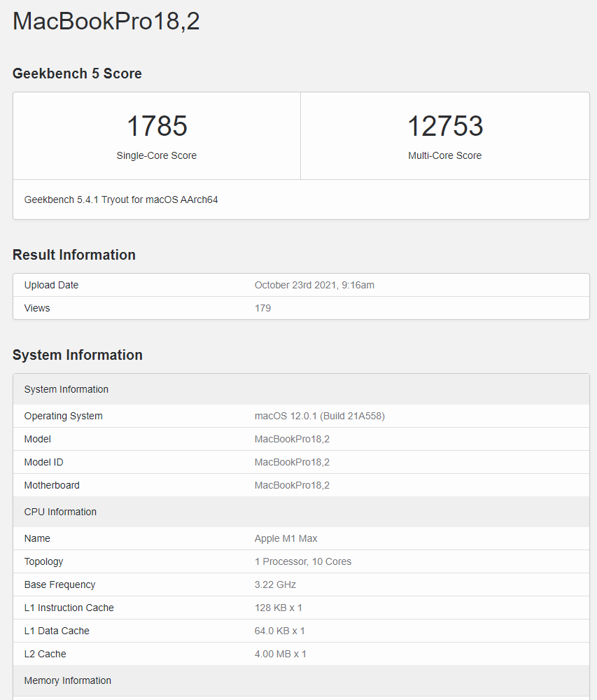Select the 1785 single-core score value
The width and height of the screenshot is (597, 700).
pos(157,126)
